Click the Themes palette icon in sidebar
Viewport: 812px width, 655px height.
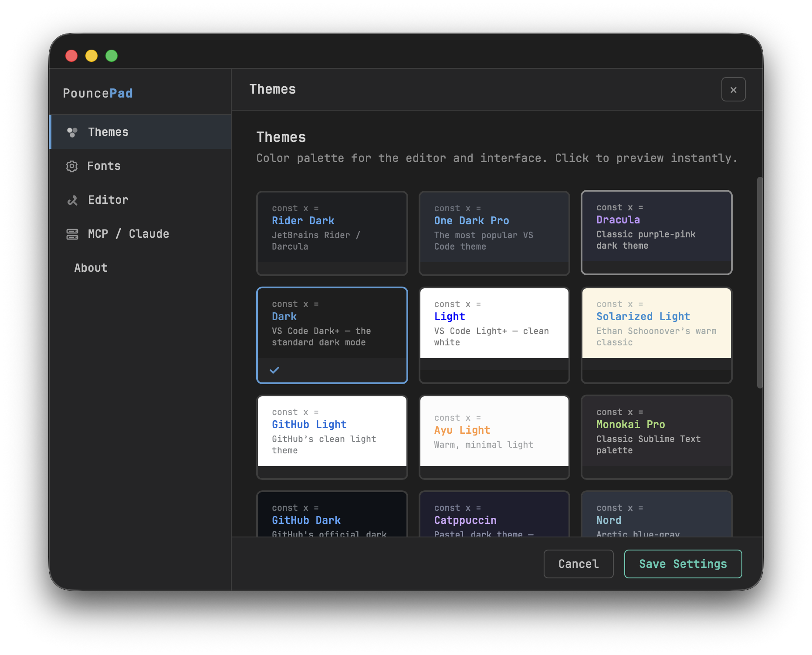click(72, 132)
